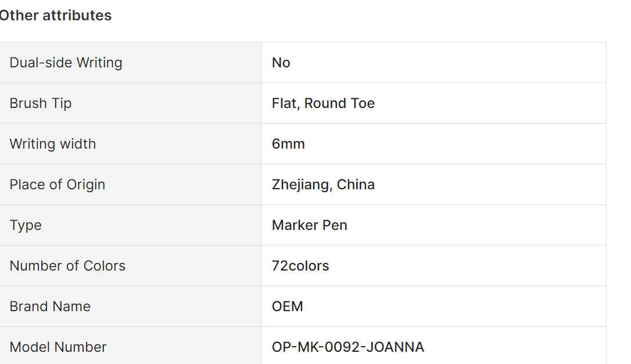Select the "Model Number" attribute label
Viewport: 631px width, 364px height.
tap(58, 347)
